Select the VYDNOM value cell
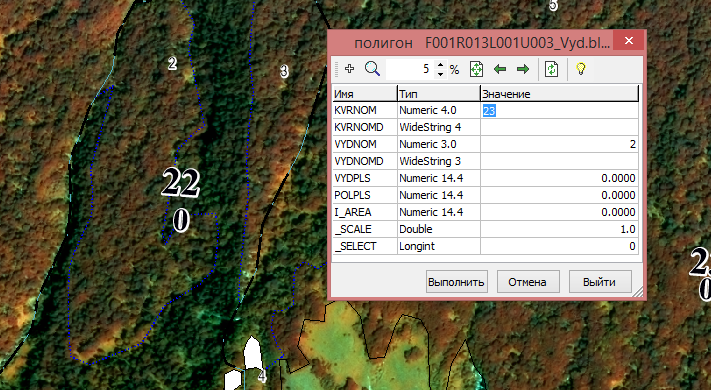Screen dimensions: 711x390 click(559, 144)
